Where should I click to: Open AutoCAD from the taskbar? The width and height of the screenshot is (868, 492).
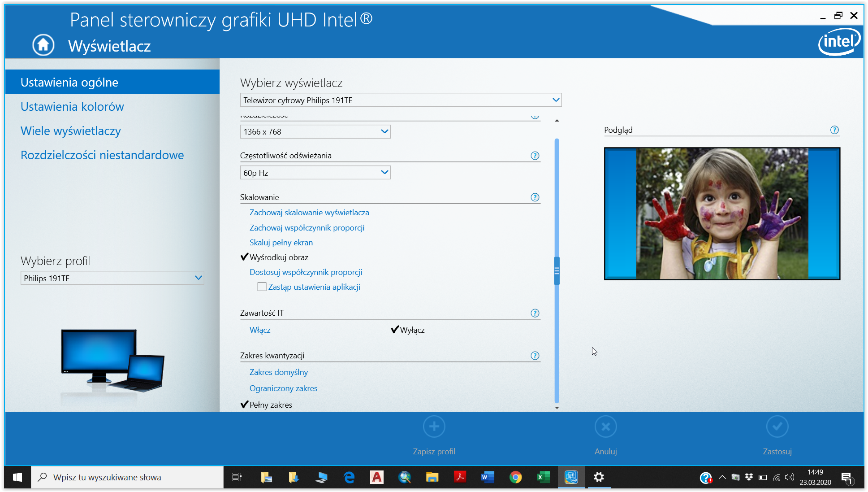click(377, 477)
